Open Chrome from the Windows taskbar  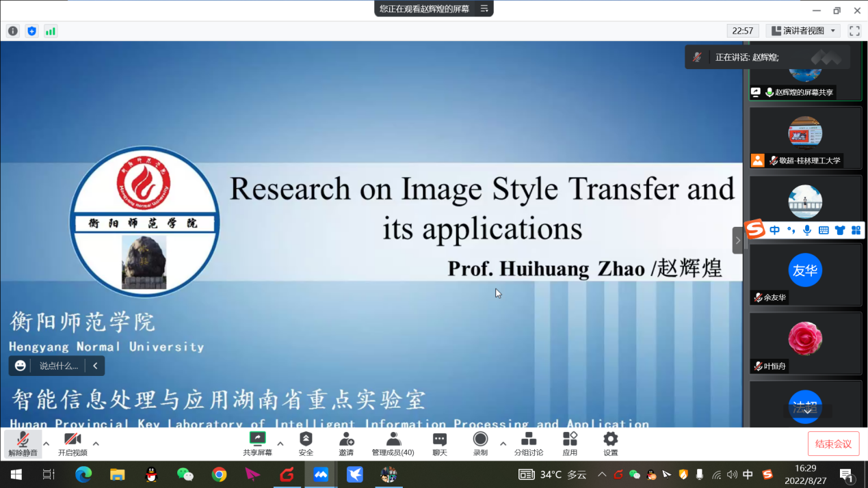point(219,474)
